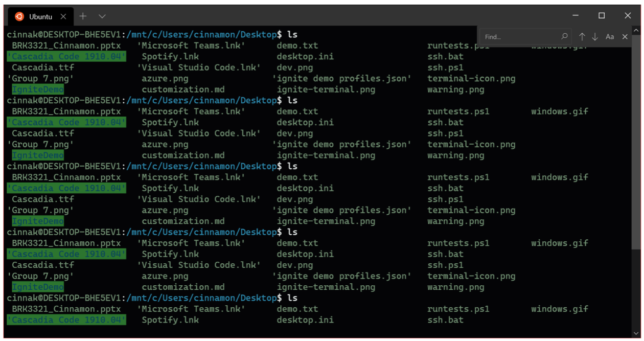Open a new tab with the plus button

pos(83,16)
